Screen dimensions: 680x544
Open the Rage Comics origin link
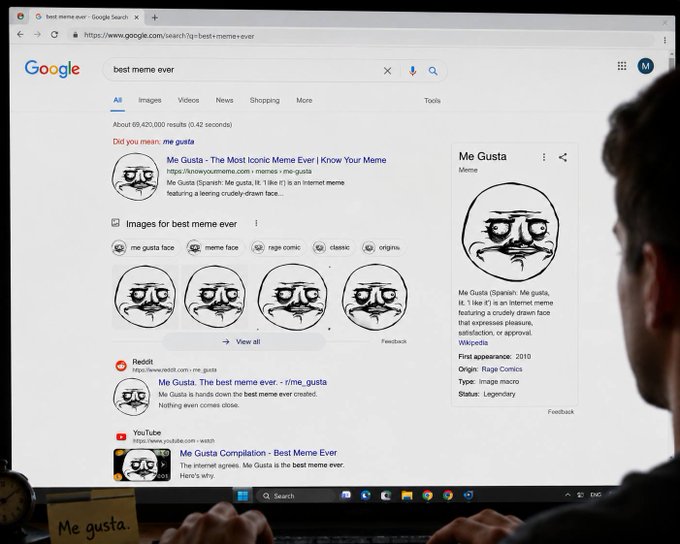(502, 369)
